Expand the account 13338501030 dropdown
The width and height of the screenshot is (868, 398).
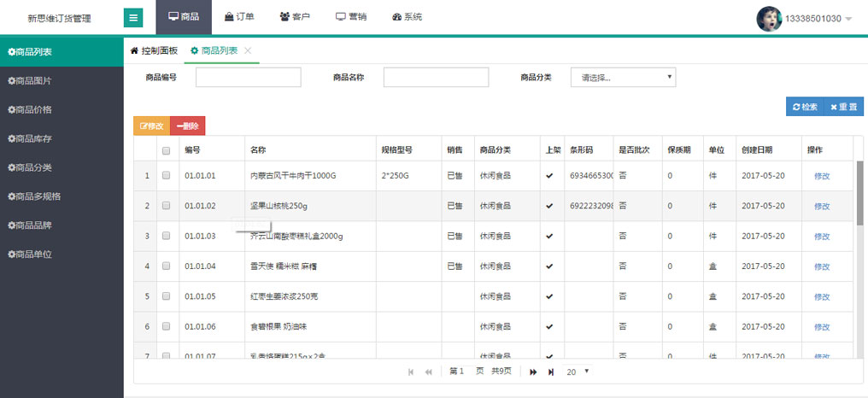(x=818, y=18)
